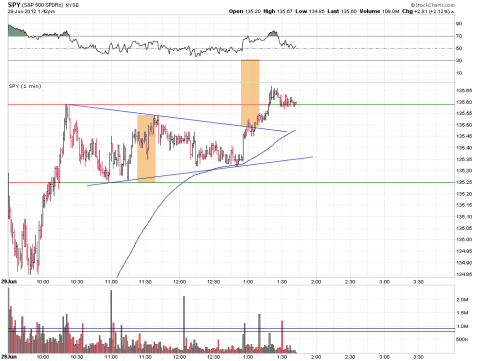Viewport: 480px width, 361px height.
Task: Click the 1.5M volume axis label
Action: [462, 313]
